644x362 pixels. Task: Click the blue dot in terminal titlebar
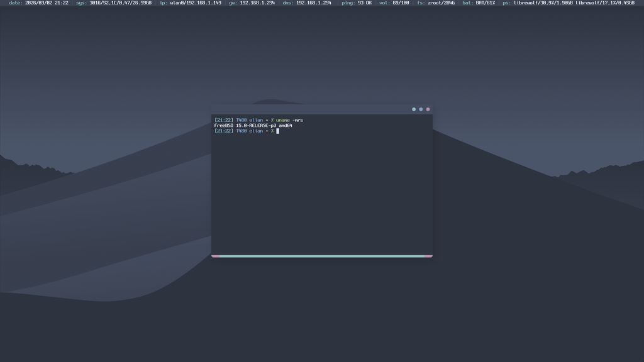tap(421, 109)
